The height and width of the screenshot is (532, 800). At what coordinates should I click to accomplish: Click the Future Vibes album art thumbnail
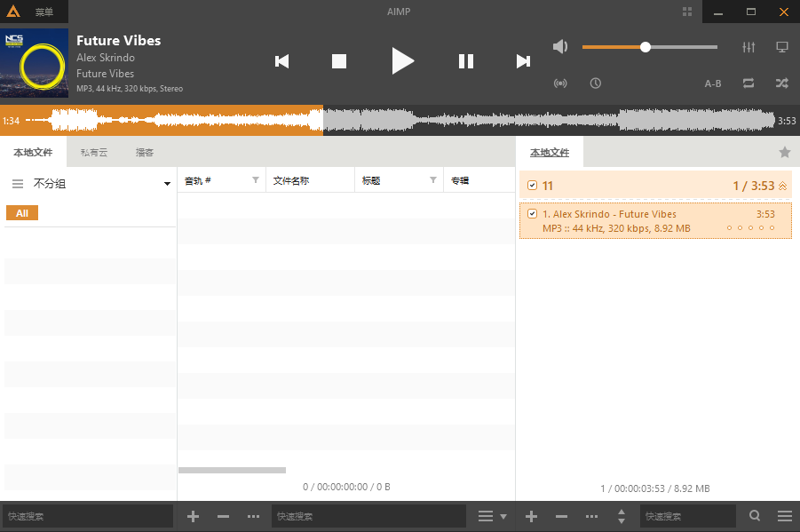pyautogui.click(x=34, y=63)
